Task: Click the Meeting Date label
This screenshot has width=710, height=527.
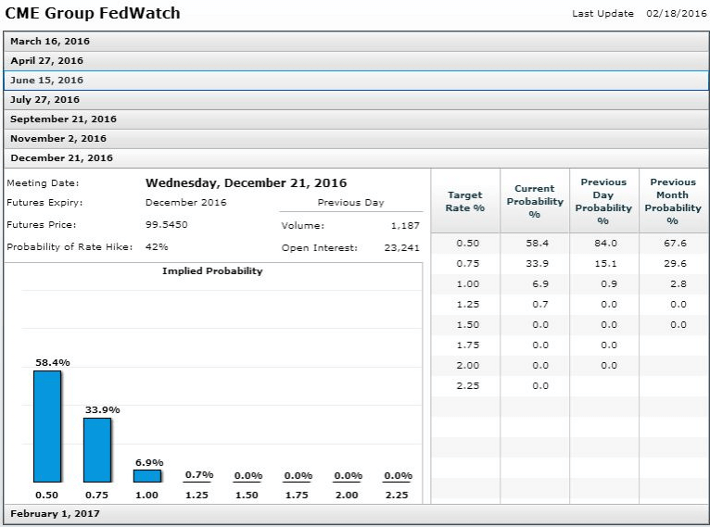Action: click(43, 183)
